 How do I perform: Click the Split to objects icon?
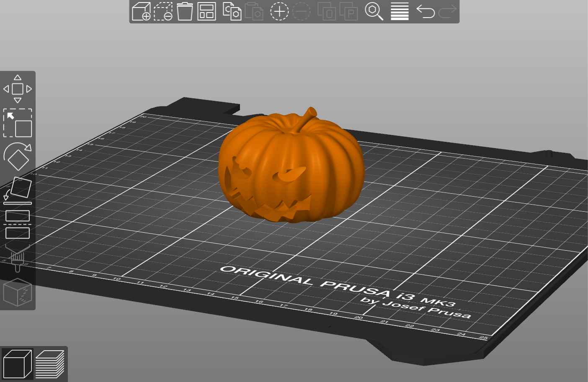pyautogui.click(x=327, y=11)
